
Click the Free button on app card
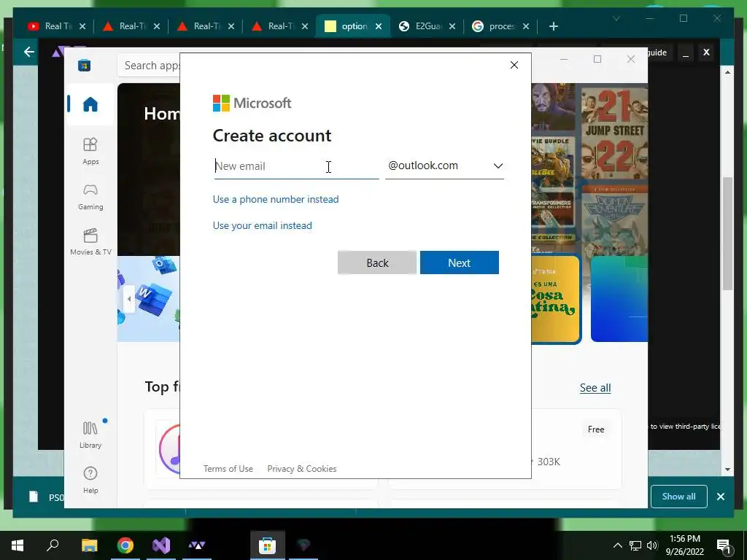click(595, 429)
